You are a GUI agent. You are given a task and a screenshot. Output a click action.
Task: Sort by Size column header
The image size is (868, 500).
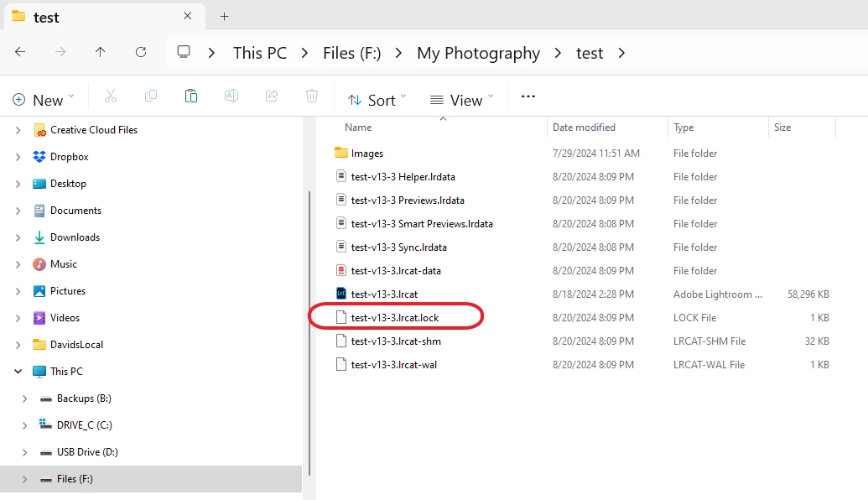782,128
